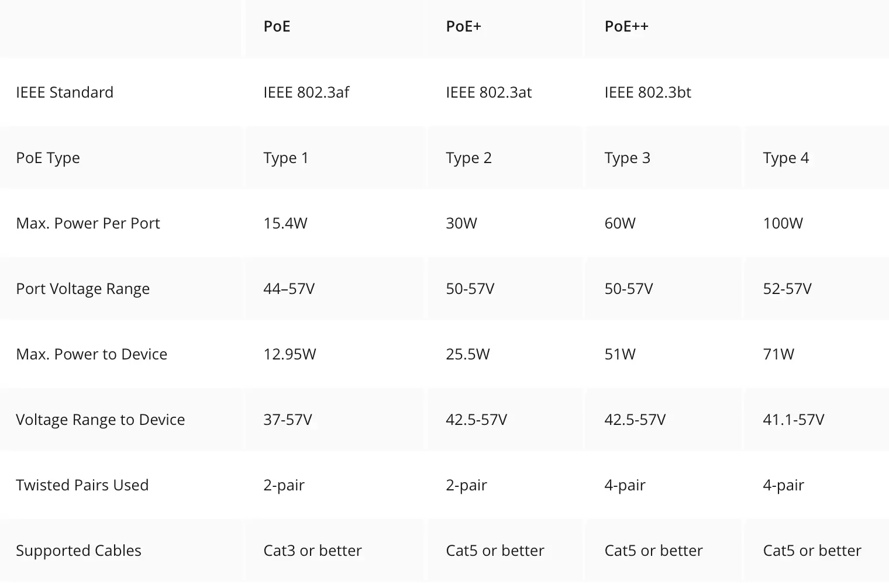Image resolution: width=889 pixels, height=588 pixels.
Task: Click the 52-57V voltage cell
Action: (x=787, y=289)
